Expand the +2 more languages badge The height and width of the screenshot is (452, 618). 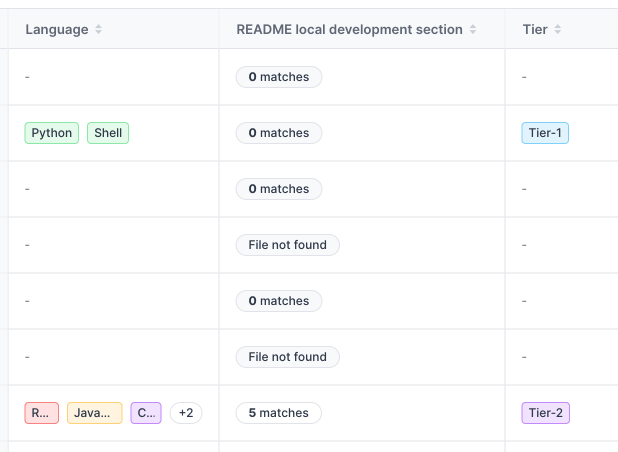coord(186,413)
